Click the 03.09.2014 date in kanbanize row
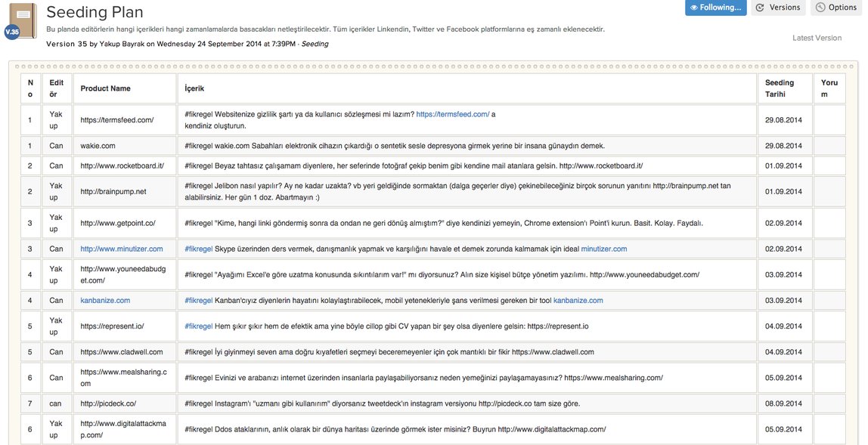The height and width of the screenshot is (445, 868). (x=783, y=301)
